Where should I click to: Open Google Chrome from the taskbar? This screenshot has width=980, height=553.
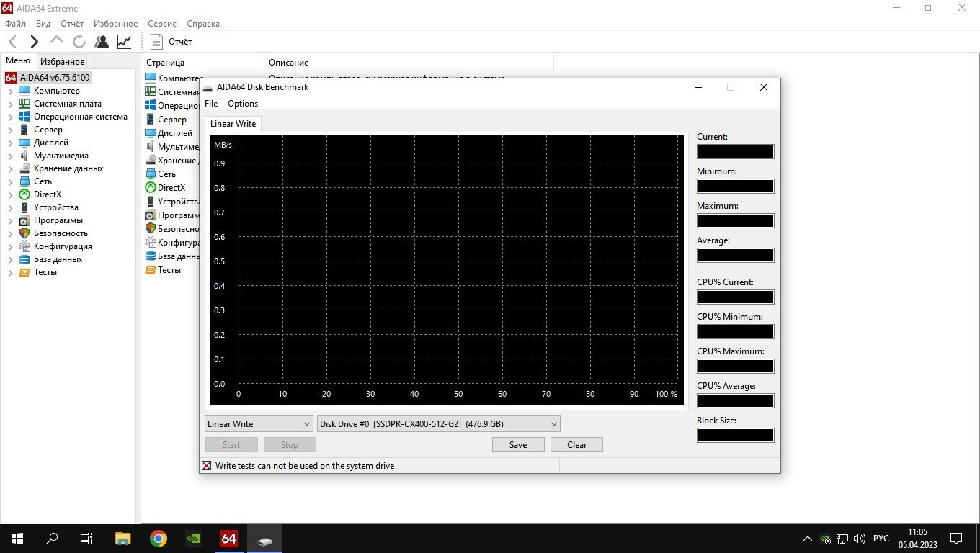pyautogui.click(x=159, y=539)
